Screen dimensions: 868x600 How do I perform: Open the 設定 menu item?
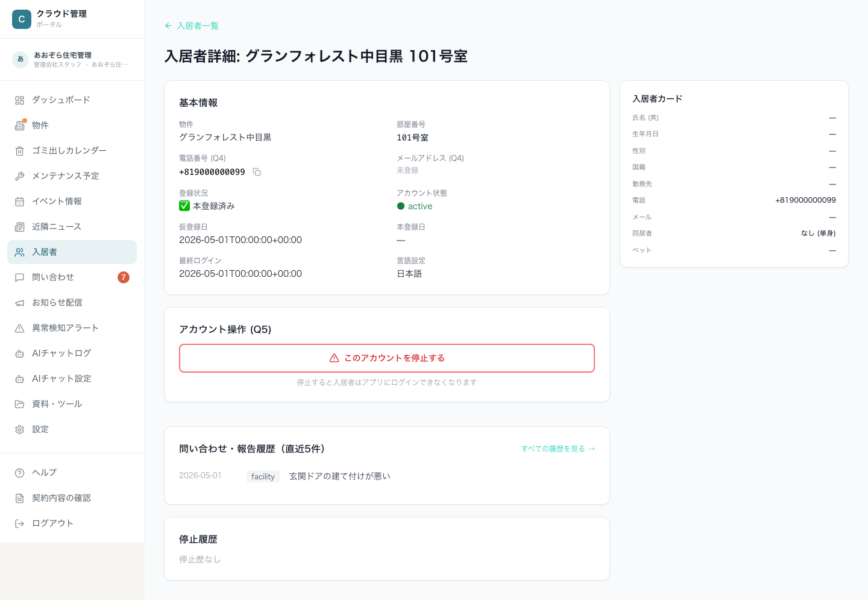(72, 429)
